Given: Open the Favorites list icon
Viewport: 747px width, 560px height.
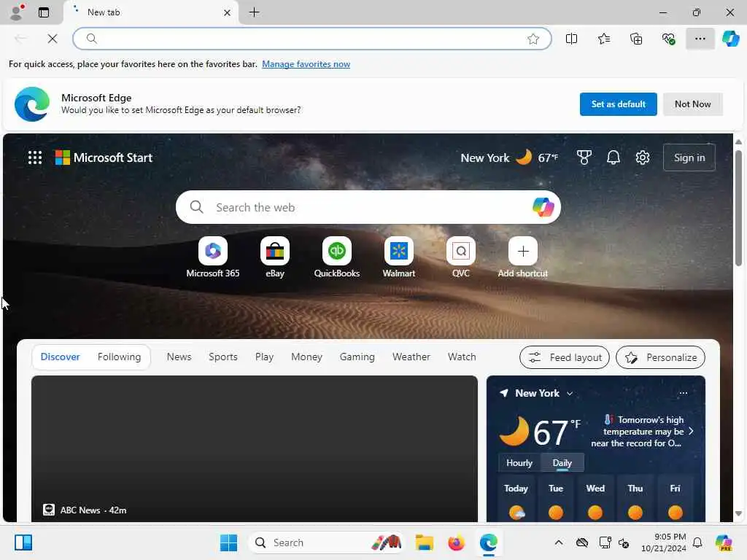Looking at the screenshot, I should pos(603,39).
